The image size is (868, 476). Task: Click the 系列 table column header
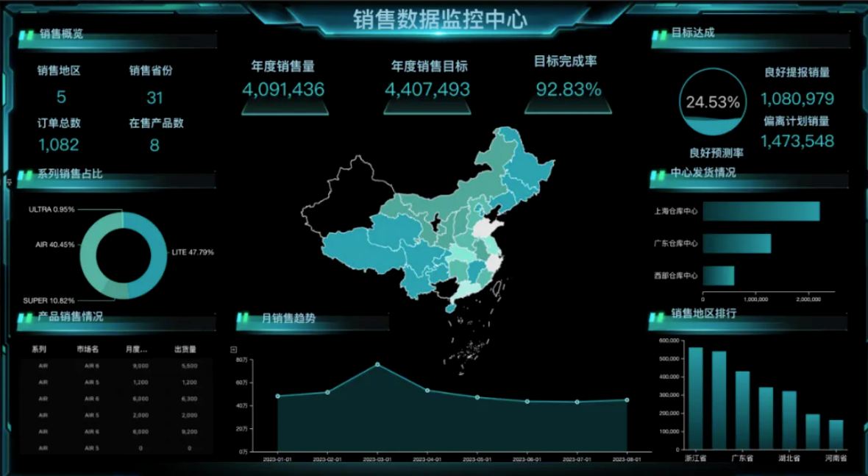39,349
